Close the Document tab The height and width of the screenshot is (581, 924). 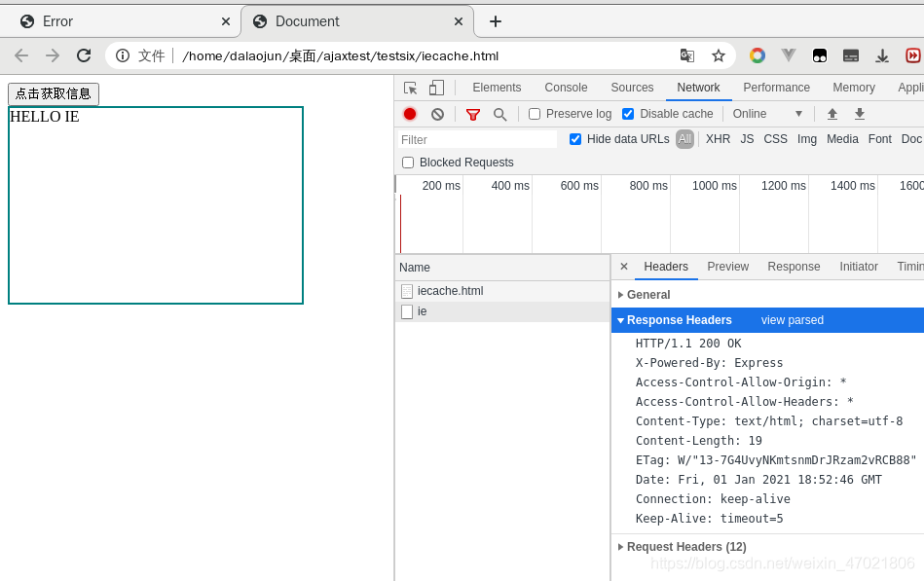[x=459, y=21]
